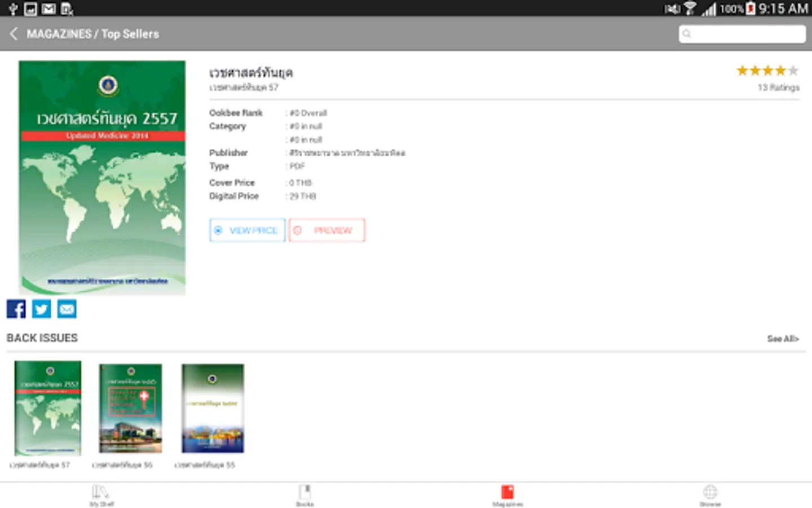Share via email icon

coord(67,309)
